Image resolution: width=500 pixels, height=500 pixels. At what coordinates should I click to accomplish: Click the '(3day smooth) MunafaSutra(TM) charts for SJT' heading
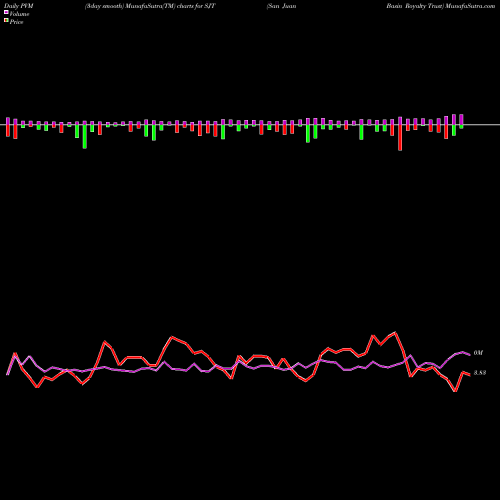tap(150, 6)
